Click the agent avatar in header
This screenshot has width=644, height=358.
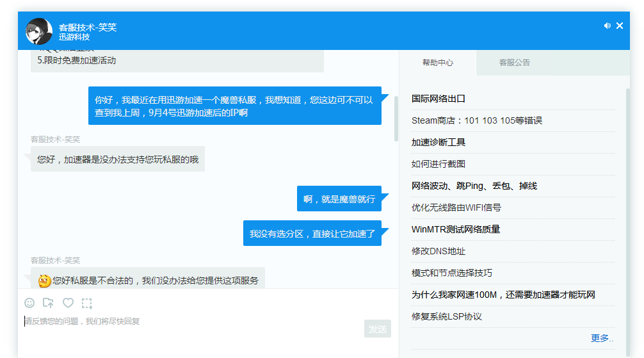(39, 31)
